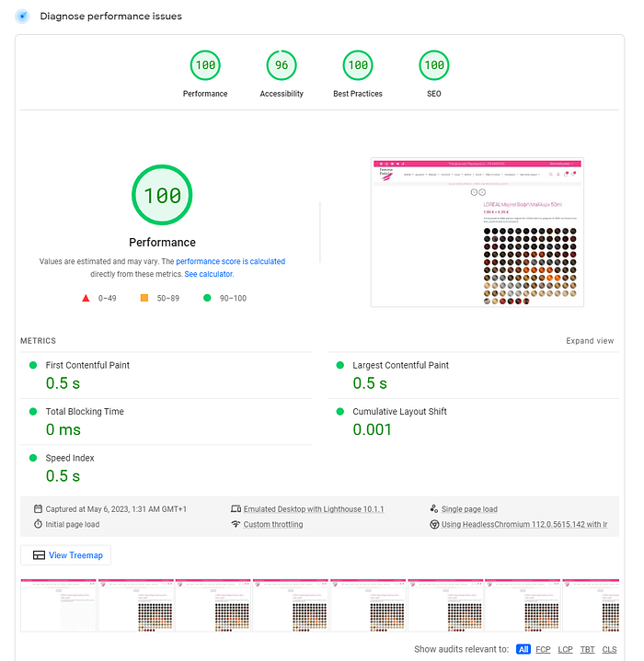Screen dimensions: 644x661
Task: Click the View Treemap button
Action: [66, 555]
